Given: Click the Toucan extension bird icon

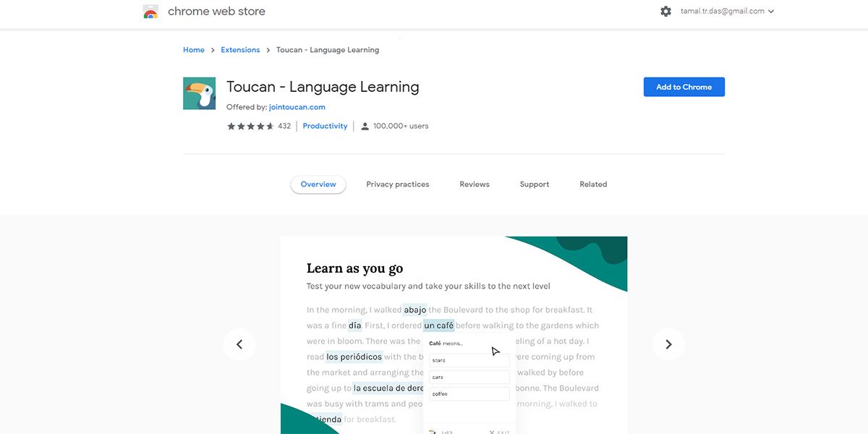Looking at the screenshot, I should pyautogui.click(x=199, y=93).
